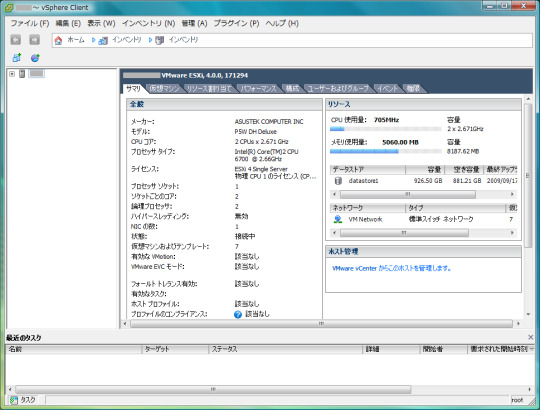This screenshot has width=540, height=410.
Task: Open the プラグイン (P) menu
Action: (x=236, y=23)
